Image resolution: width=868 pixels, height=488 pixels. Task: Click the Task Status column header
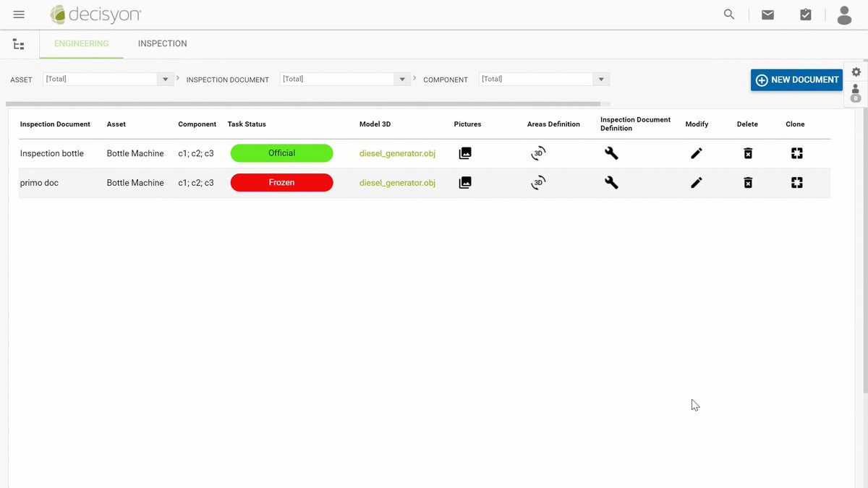247,124
